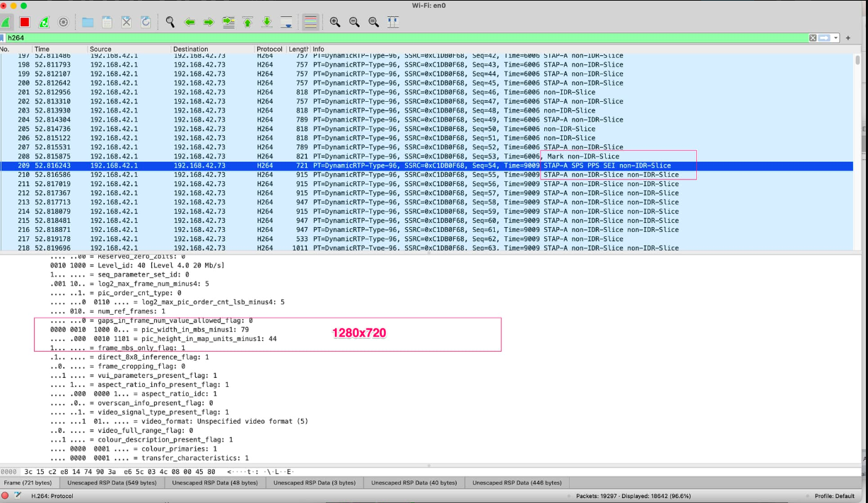Image resolution: width=868 pixels, height=503 pixels.
Task: Select vui_parameters_present_flag: 1 line
Action: coord(134,376)
